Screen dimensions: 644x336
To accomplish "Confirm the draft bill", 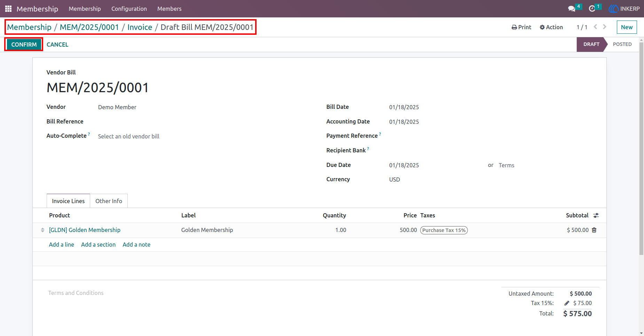I will click(24, 45).
